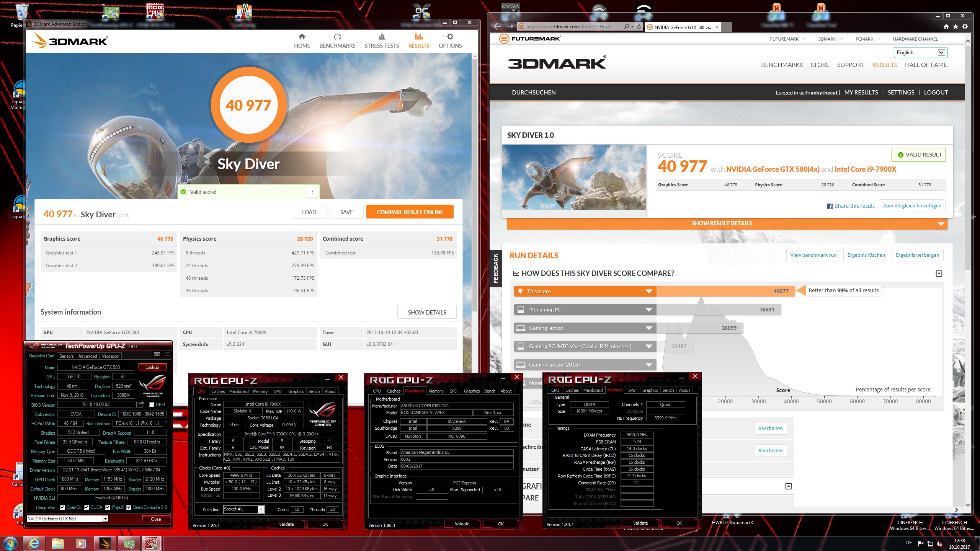Open GPU-Z hamburger menu
Screen dimensions: 980x551
167,354
